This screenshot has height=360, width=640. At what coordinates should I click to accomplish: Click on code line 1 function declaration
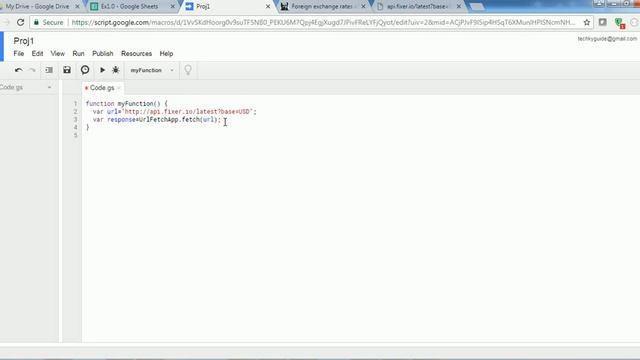(x=127, y=104)
